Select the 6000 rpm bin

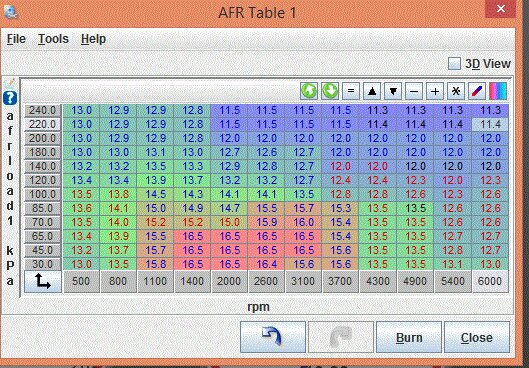tap(490, 281)
